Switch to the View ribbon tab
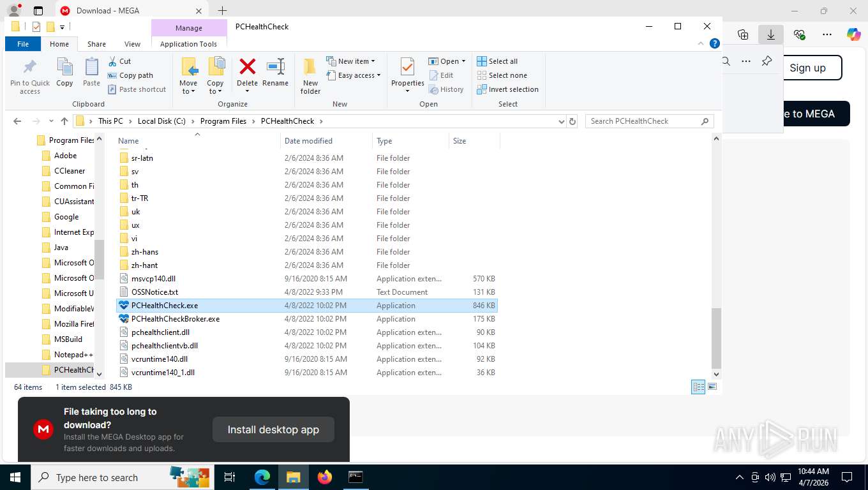This screenshot has width=868, height=490. (132, 44)
